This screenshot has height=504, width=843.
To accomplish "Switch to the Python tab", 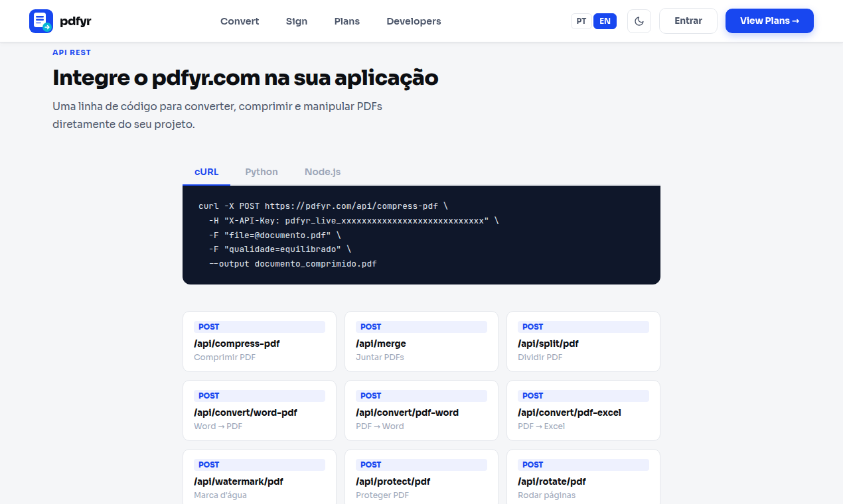I will (x=262, y=172).
